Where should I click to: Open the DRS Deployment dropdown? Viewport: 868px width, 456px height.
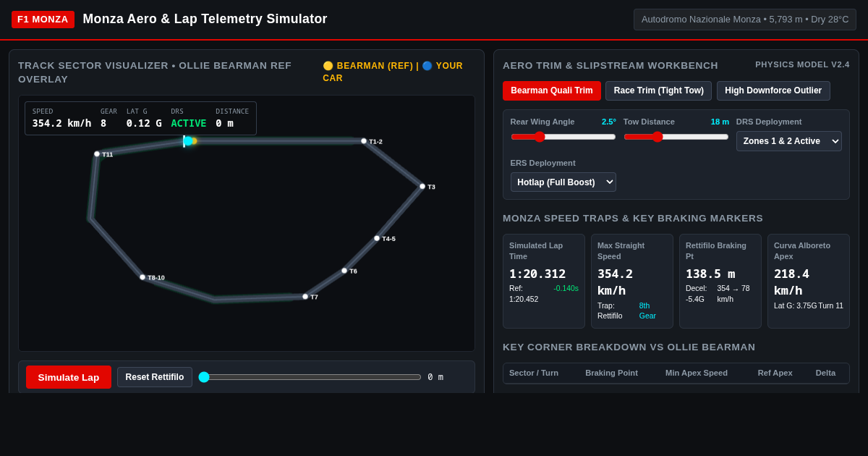point(789,141)
